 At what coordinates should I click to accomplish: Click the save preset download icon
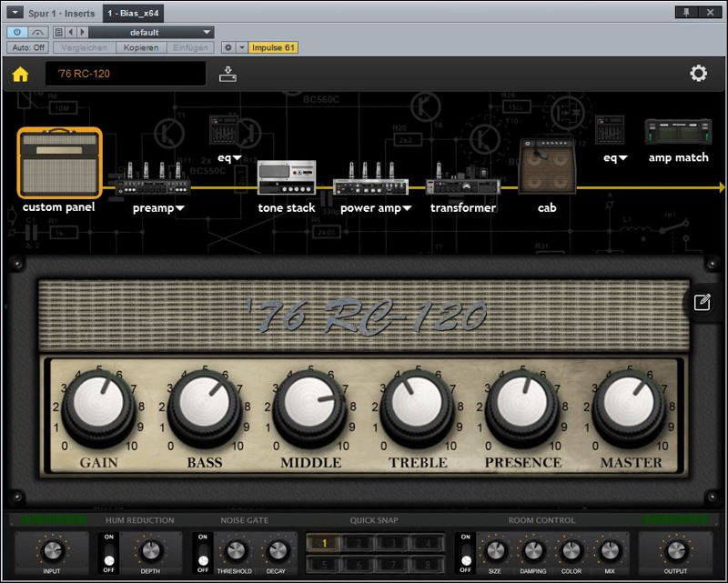227,75
